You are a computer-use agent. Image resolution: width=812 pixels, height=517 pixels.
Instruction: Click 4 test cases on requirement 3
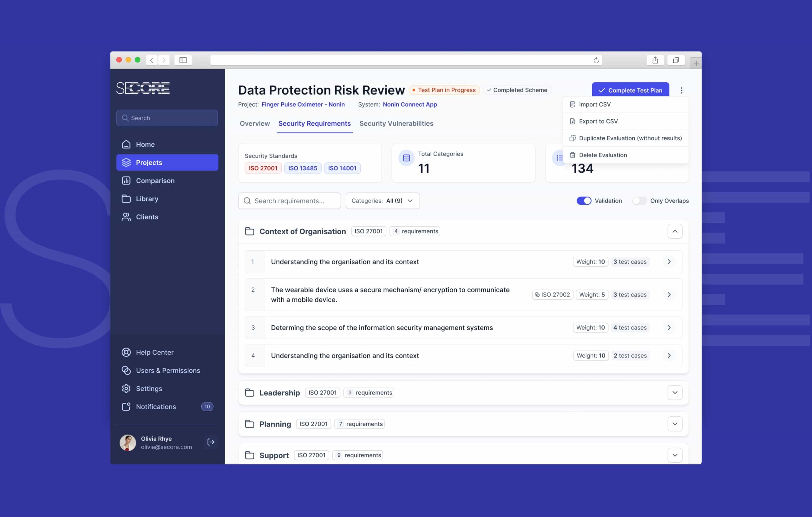pos(630,327)
